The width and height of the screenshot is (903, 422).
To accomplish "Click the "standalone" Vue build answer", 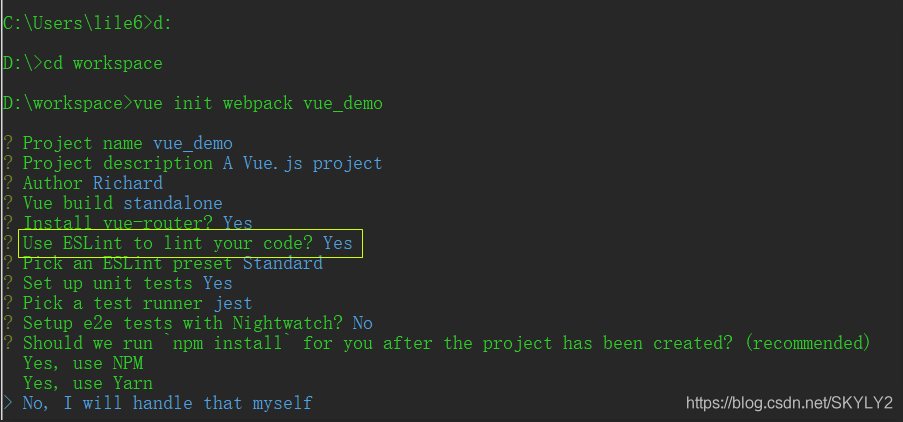I will pyautogui.click(x=173, y=203).
